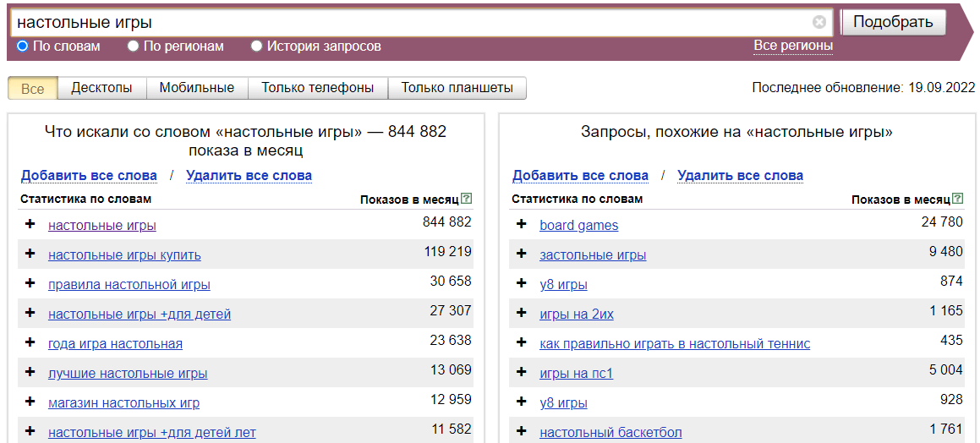Open the 'Все регионы' region selector
The width and height of the screenshot is (980, 443).
click(793, 46)
